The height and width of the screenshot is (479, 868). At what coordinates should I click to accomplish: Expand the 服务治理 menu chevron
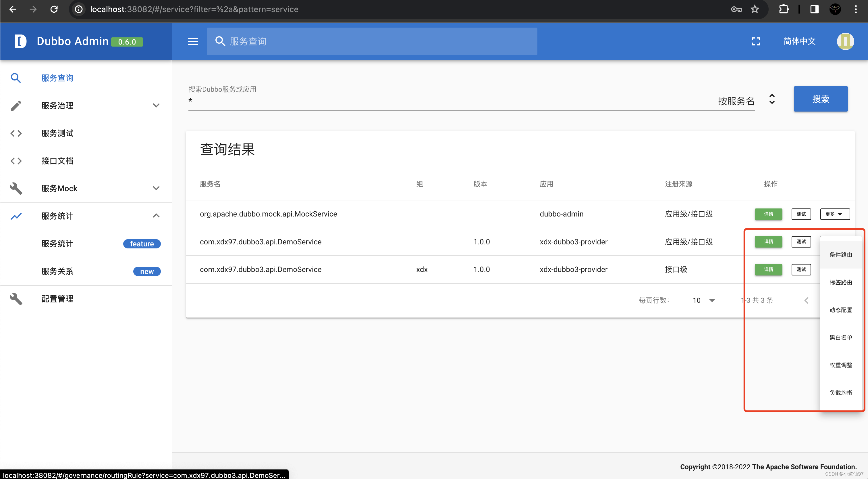(x=156, y=105)
